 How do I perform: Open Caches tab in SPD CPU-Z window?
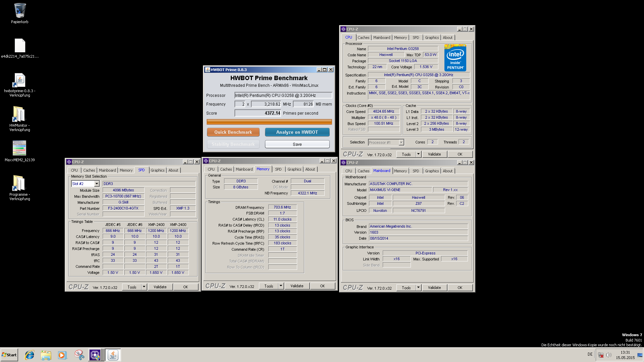click(89, 170)
